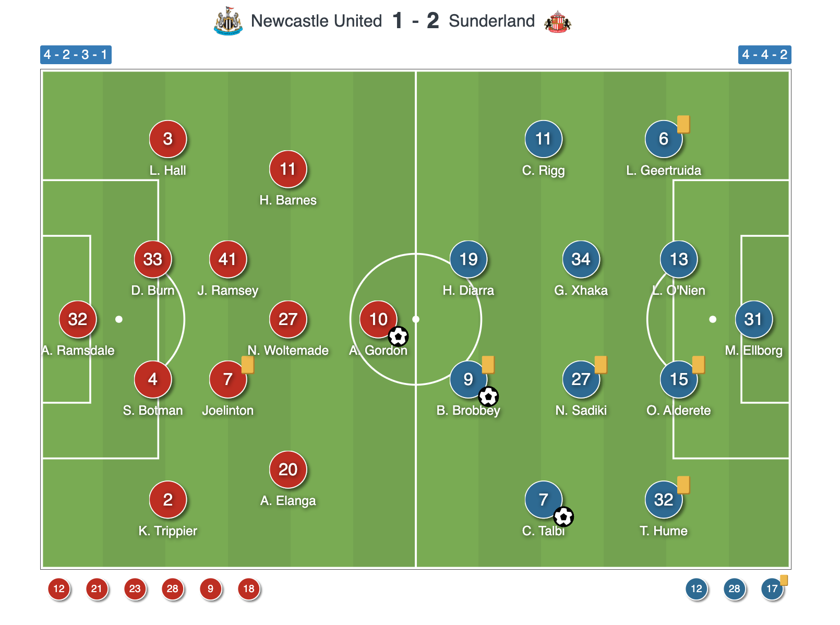Viewport: 840px width, 625px height.
Task: Select Newcastle goalkeeper number 32 marker
Action: [x=78, y=319]
